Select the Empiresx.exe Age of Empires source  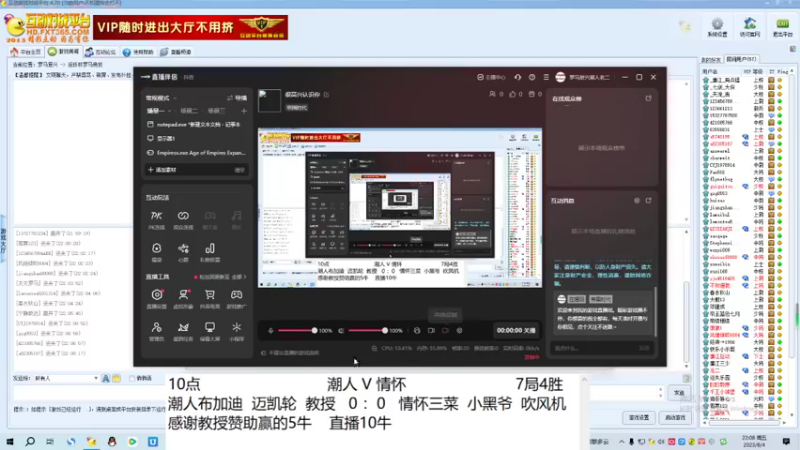click(196, 153)
